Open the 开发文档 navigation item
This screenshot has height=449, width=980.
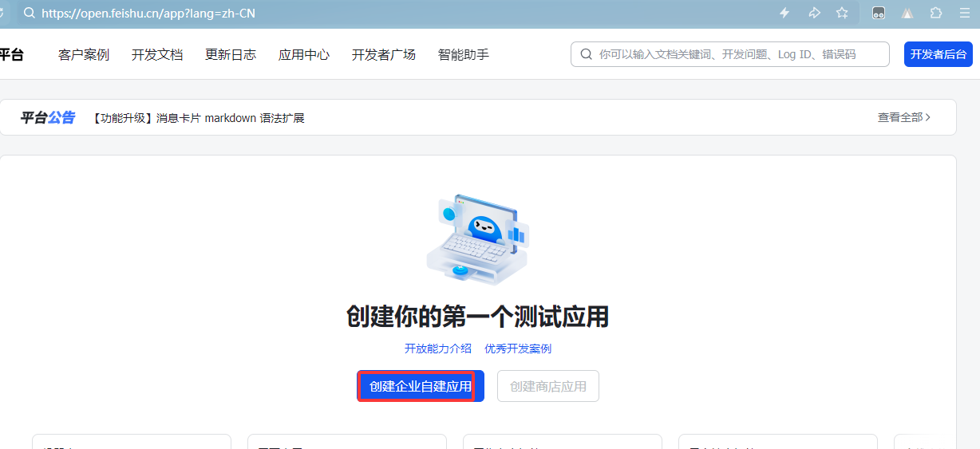tap(157, 54)
